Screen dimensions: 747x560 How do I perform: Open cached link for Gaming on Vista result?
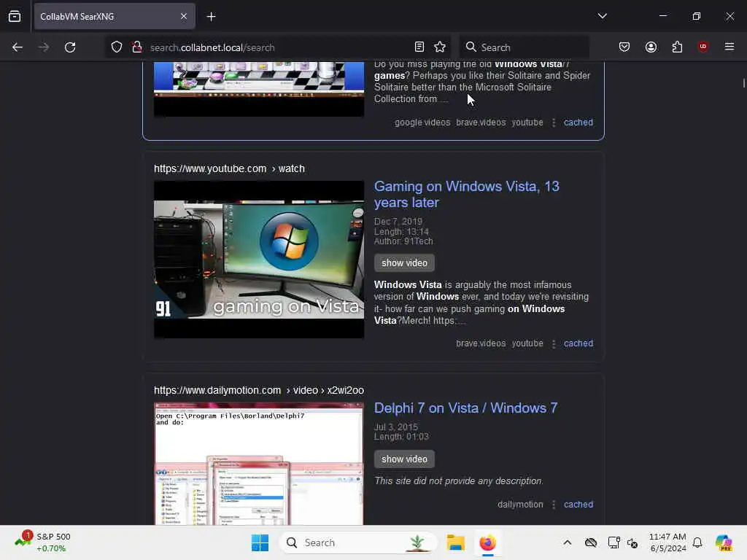[578, 343]
